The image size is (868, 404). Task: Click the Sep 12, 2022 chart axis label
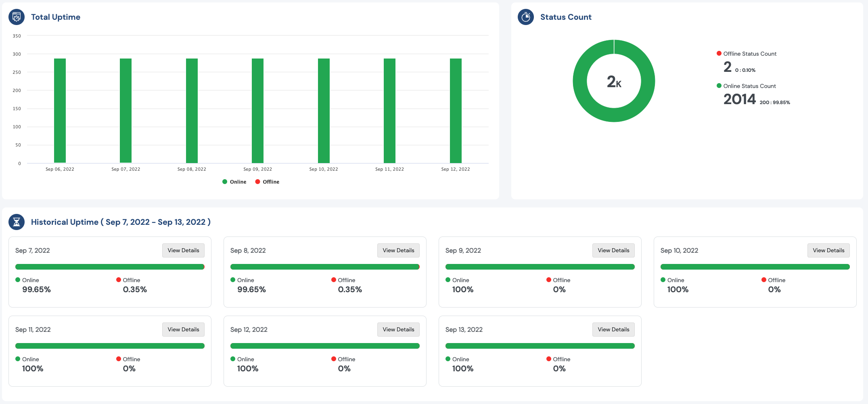click(x=456, y=169)
